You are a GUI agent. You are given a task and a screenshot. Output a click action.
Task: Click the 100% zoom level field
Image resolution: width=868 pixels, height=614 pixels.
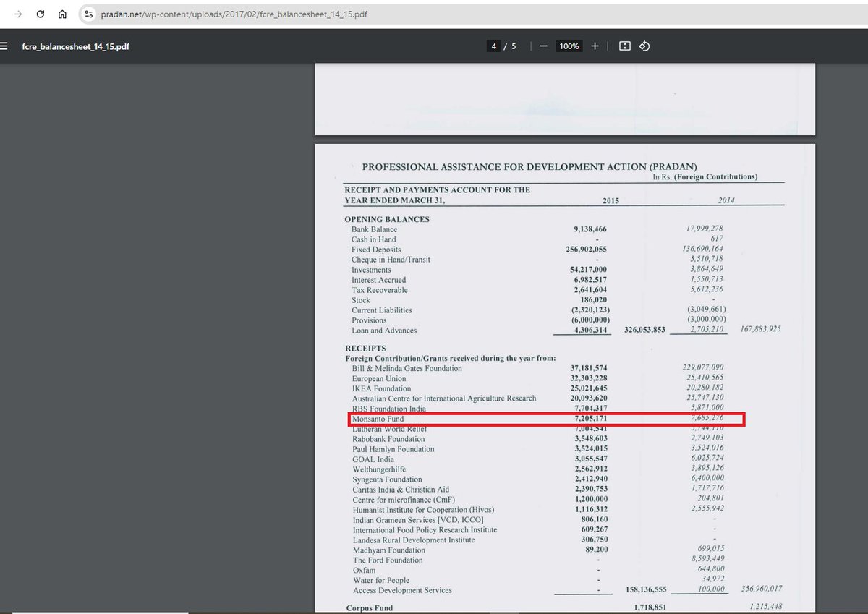(569, 46)
